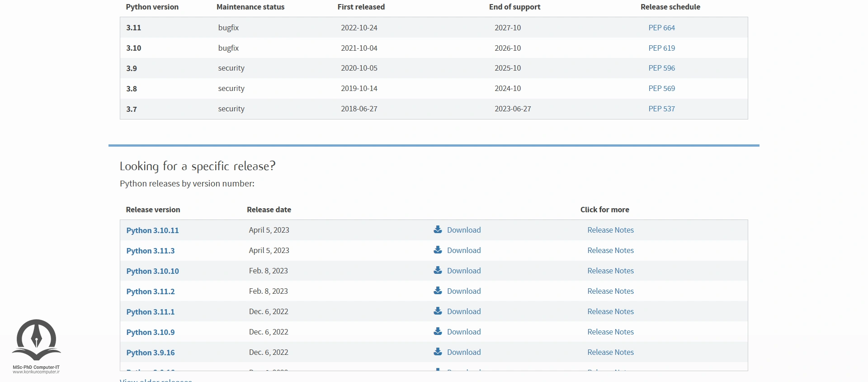Viewport: 868px width, 382px height.
Task: Click the 2023-06-27 end of support date
Action: pyautogui.click(x=513, y=109)
